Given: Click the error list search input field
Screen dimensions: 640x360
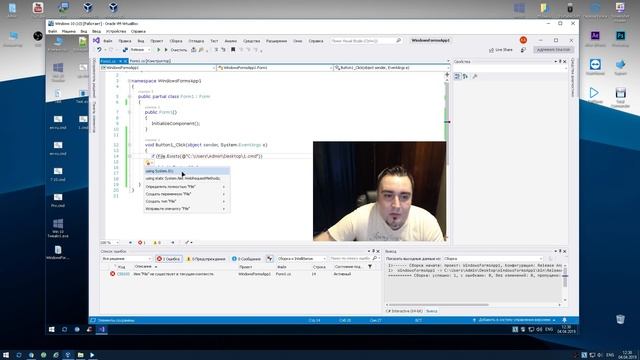Looking at the screenshot, I should 350,259.
